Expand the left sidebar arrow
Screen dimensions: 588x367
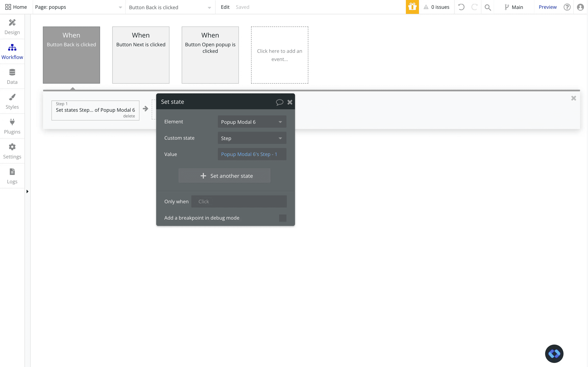[27, 191]
